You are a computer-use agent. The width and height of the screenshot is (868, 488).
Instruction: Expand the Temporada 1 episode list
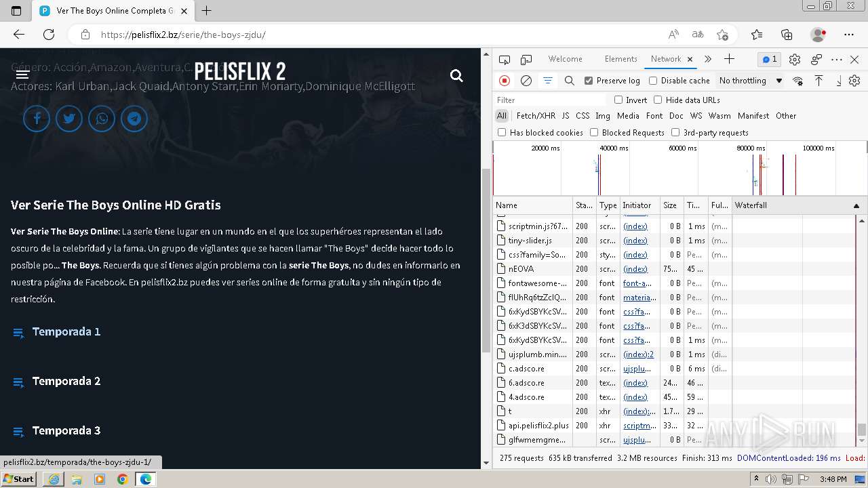[x=66, y=332]
